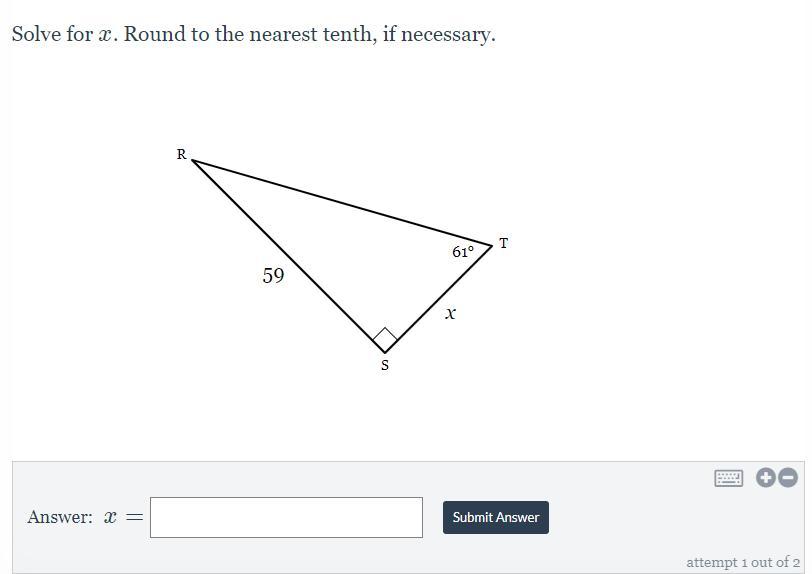Click the vertex label T
The height and width of the screenshot is (574, 812).
[503, 243]
